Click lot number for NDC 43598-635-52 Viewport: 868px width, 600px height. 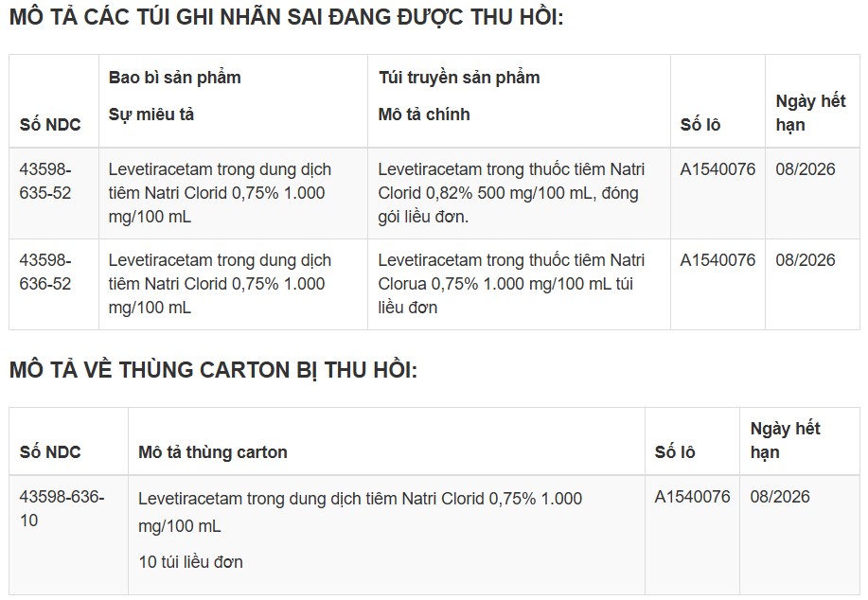717,170
